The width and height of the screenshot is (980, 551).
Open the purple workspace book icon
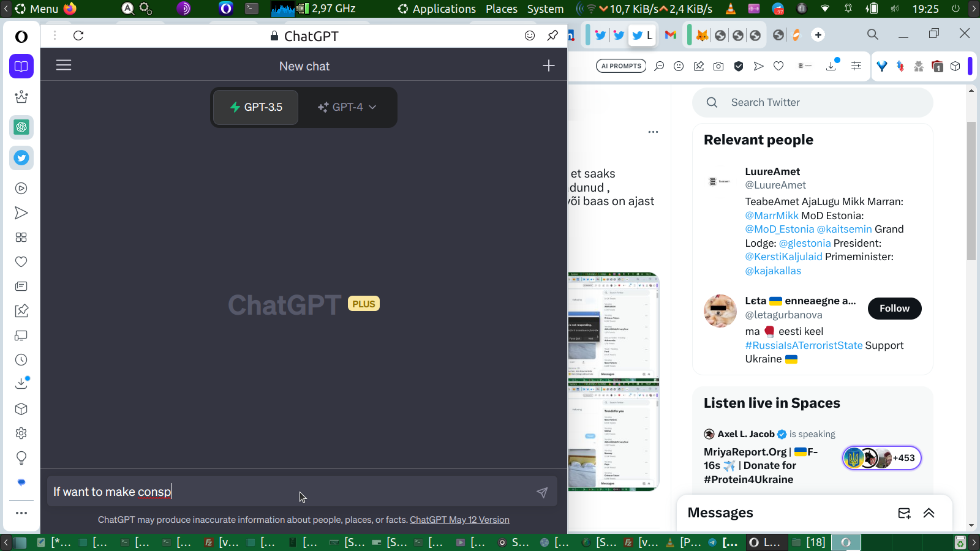point(21,66)
